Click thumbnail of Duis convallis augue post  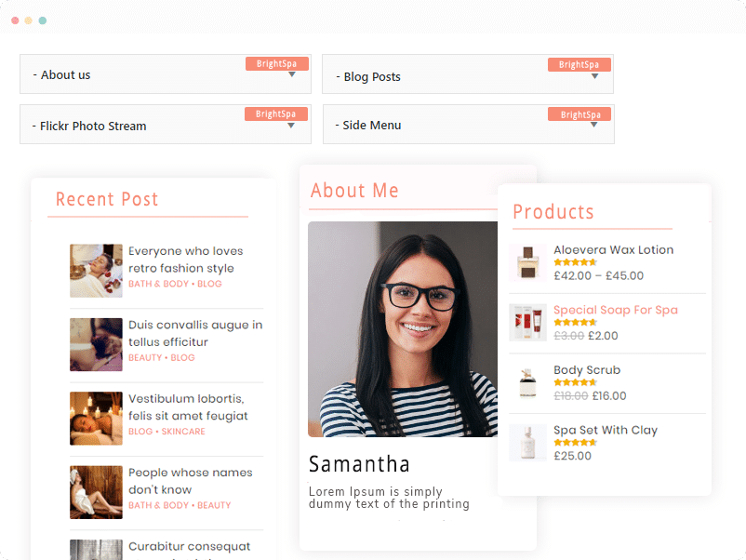96,344
